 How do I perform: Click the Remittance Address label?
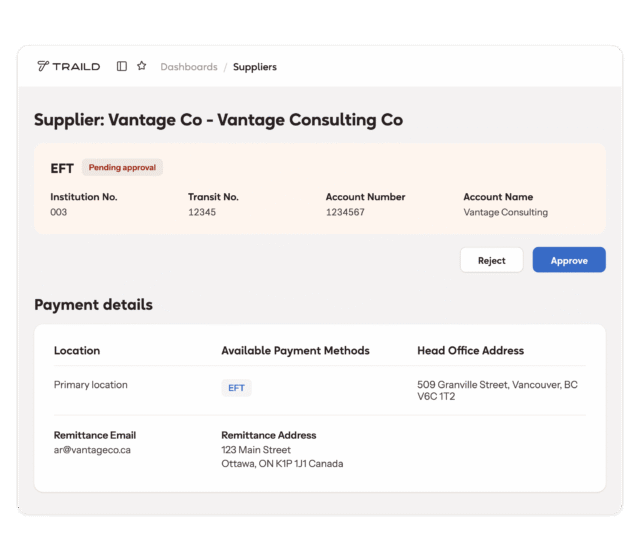point(269,435)
